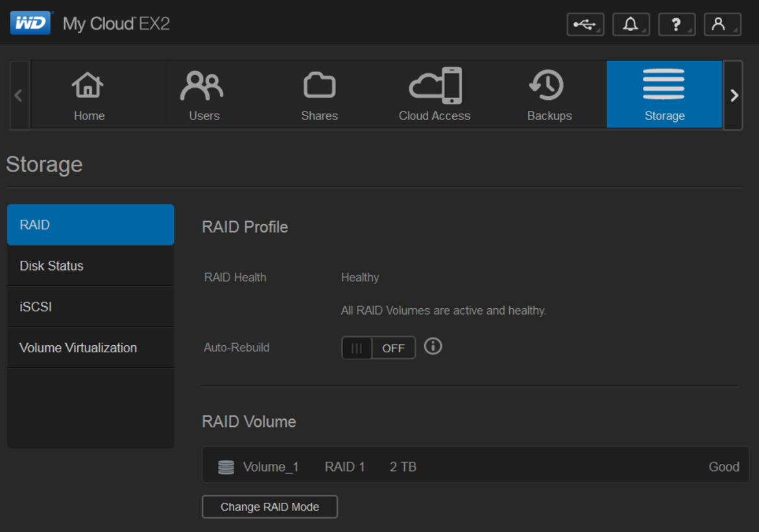Open the Cloud Access icon
Viewport: 759px width, 532px height.
[435, 85]
